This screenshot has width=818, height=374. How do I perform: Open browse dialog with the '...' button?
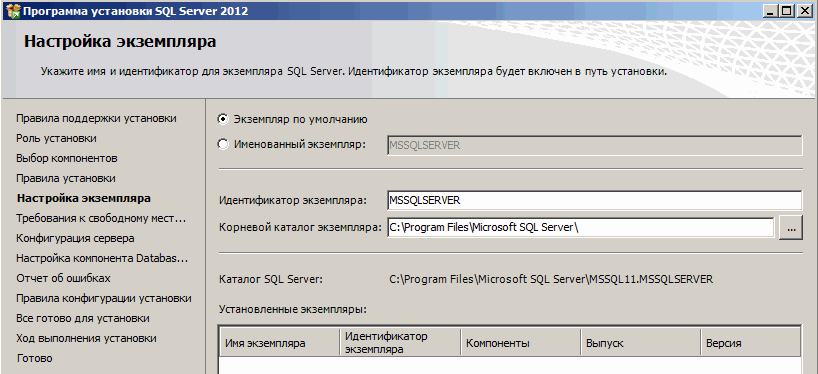[x=791, y=228]
